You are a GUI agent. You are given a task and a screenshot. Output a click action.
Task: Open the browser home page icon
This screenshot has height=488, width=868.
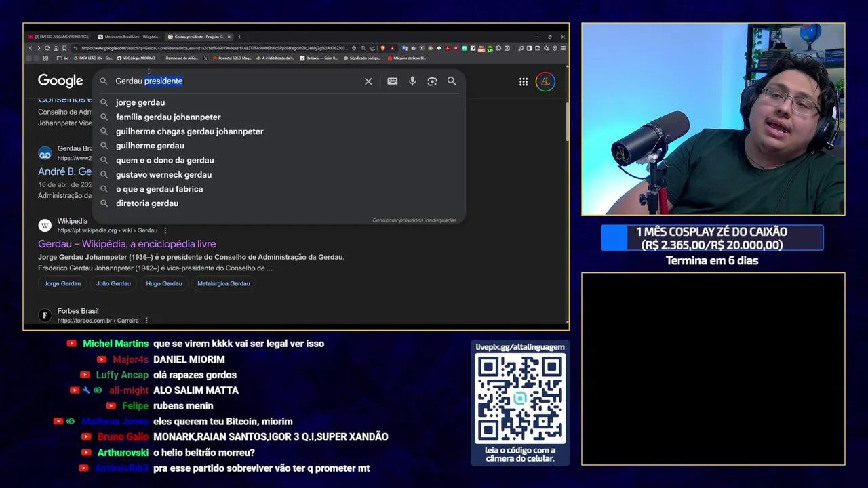pos(56,48)
